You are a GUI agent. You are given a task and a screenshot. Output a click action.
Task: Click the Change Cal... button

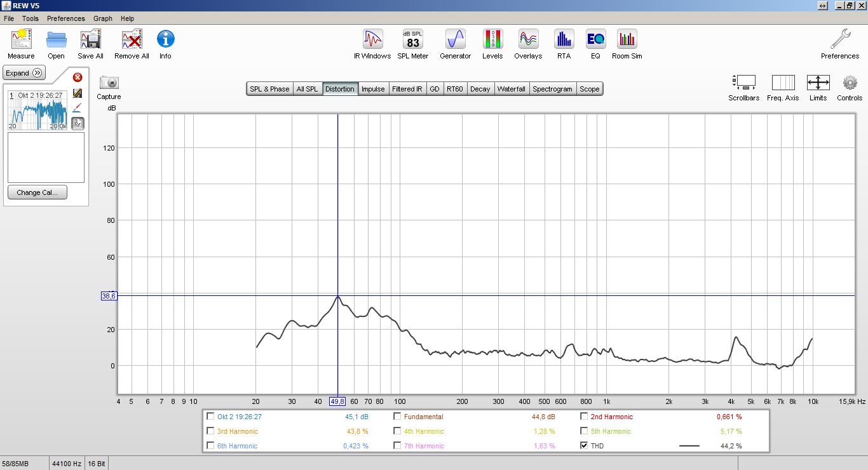pos(37,192)
